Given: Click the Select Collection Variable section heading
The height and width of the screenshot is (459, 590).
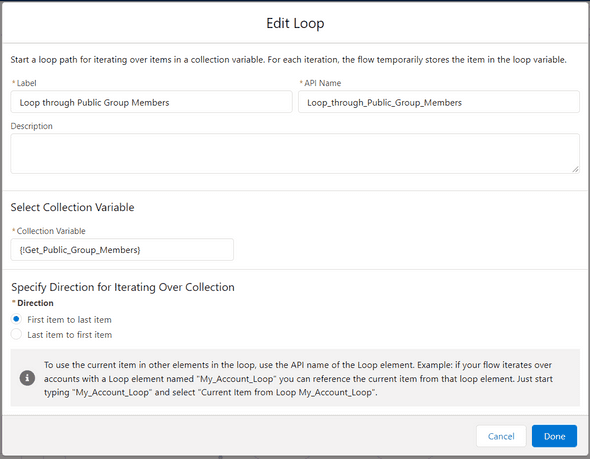Looking at the screenshot, I should [72, 207].
